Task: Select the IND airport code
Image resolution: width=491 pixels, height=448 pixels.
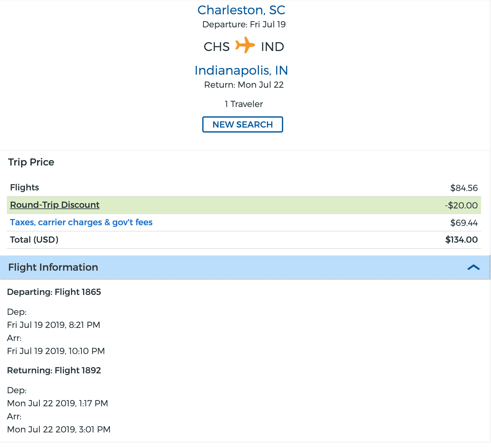Action: point(272,47)
